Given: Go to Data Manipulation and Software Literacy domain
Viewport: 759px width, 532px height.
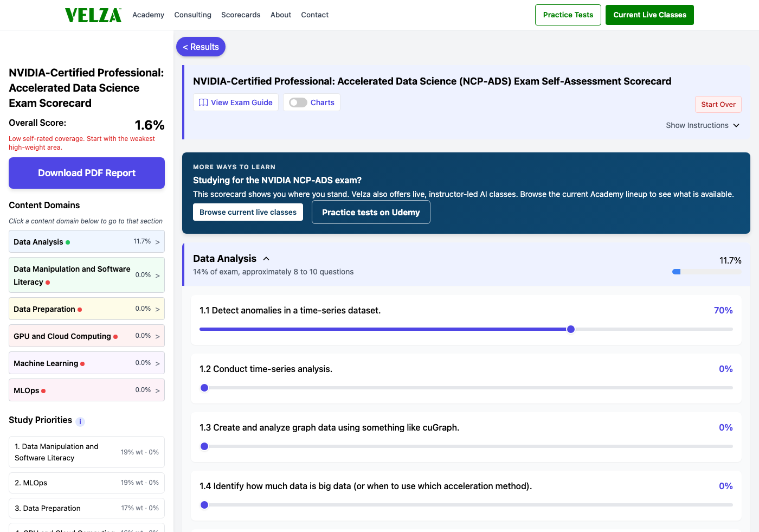Looking at the screenshot, I should 87,275.
